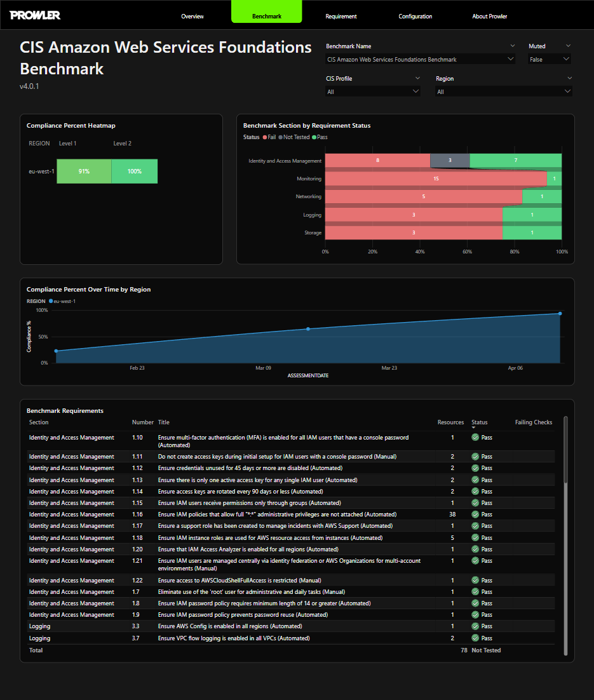The width and height of the screenshot is (594, 700).
Task: Select the Monitoring fail bar showing 15
Action: point(436,178)
